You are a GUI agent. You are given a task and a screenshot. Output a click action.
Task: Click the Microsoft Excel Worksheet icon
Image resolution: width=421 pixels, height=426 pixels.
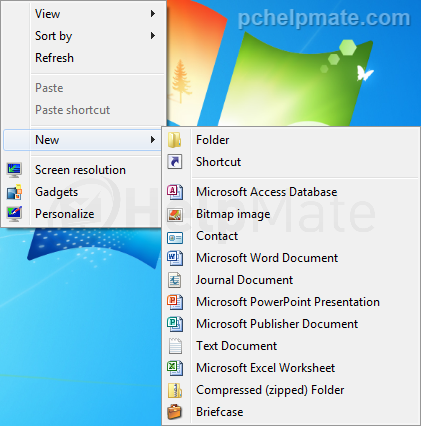click(x=175, y=368)
